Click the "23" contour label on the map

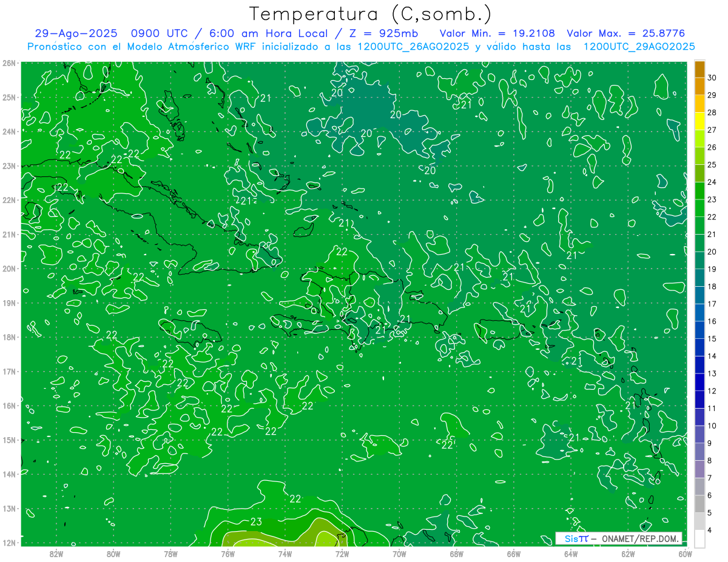[x=256, y=521]
